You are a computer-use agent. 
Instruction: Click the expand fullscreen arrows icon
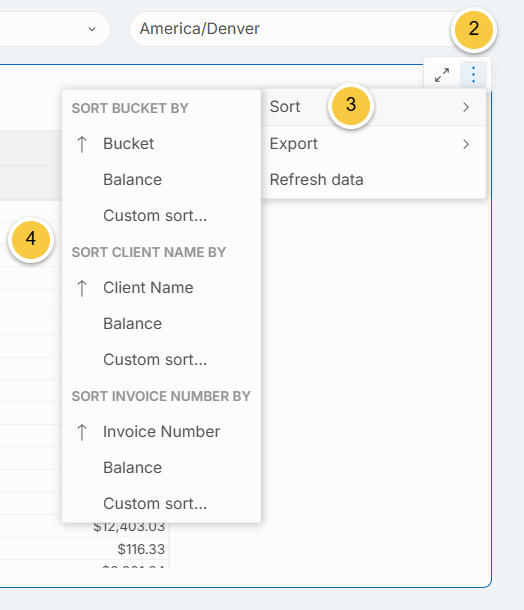click(442, 75)
